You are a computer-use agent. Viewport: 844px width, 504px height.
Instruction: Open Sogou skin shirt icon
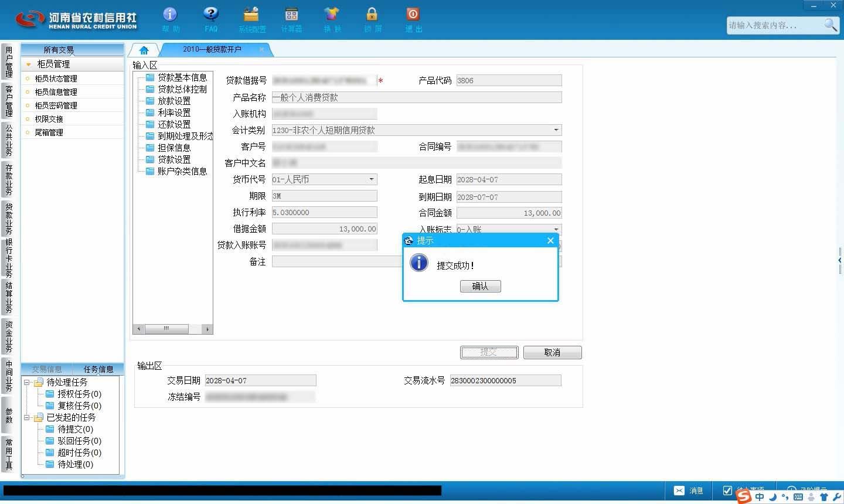(824, 497)
